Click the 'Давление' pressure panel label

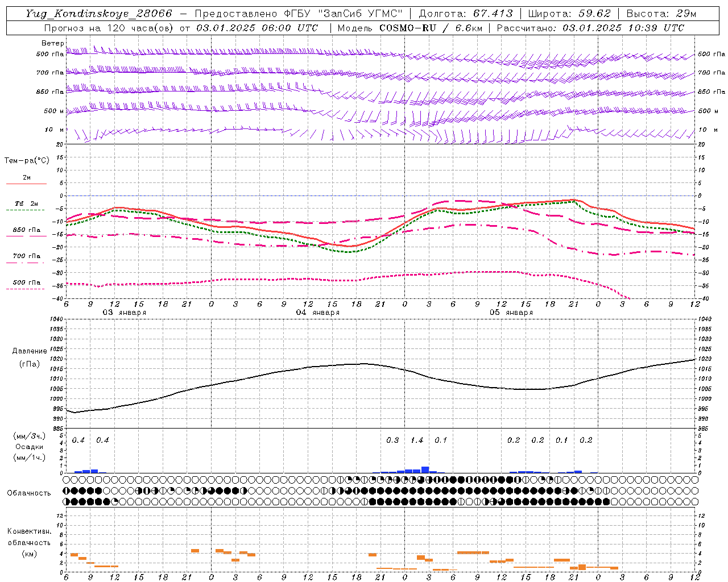tap(30, 351)
